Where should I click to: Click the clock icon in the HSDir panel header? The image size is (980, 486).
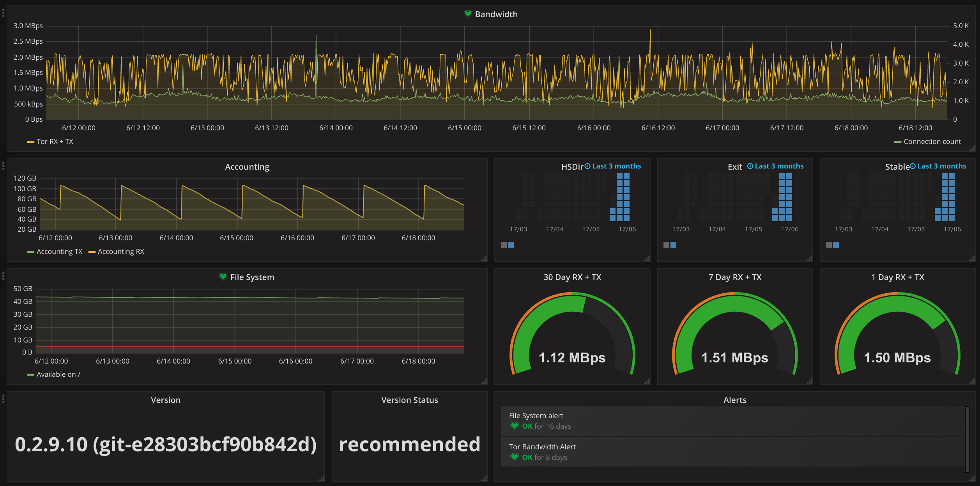(x=587, y=166)
